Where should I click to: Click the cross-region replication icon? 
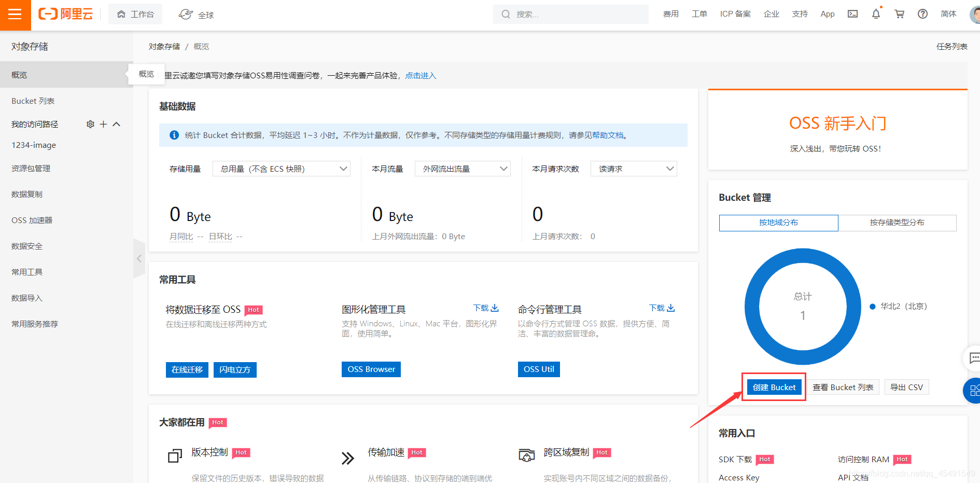tap(526, 456)
